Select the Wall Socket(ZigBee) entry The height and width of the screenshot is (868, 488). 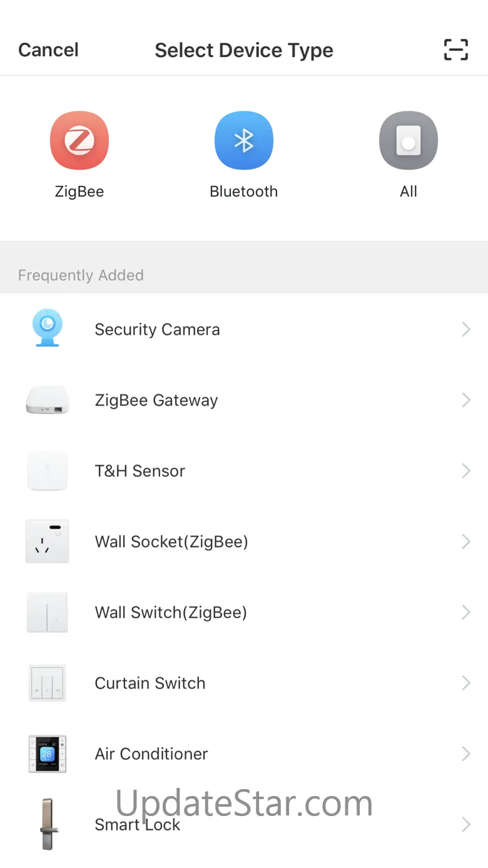[171, 542]
